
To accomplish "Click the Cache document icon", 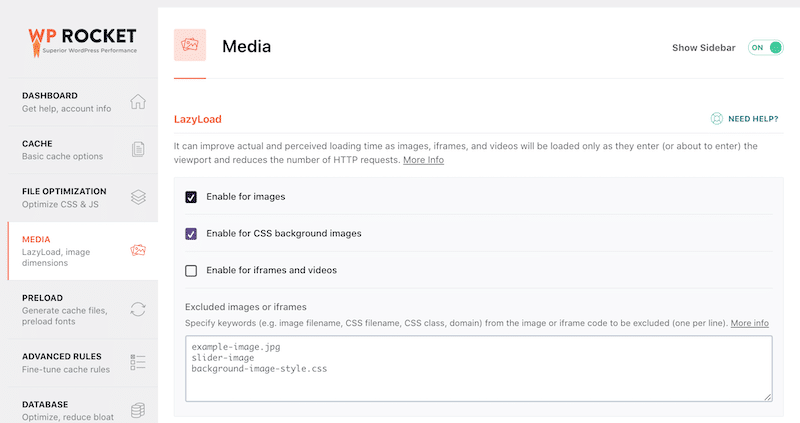I will coord(138,149).
